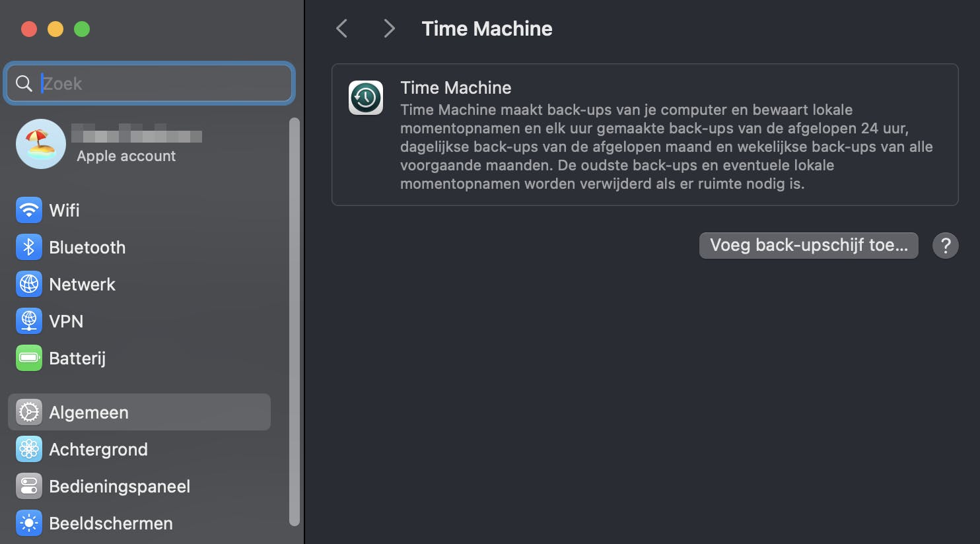This screenshot has width=980, height=544.
Task: Click the Wifi icon in sidebar
Action: tap(29, 210)
